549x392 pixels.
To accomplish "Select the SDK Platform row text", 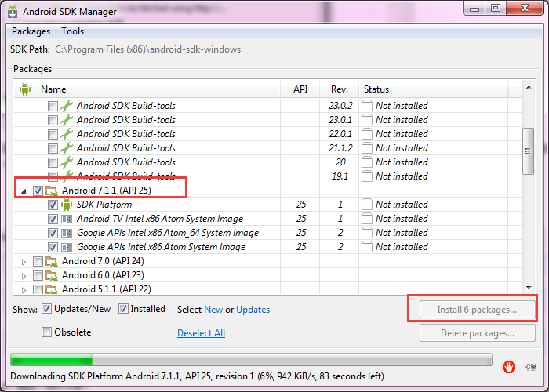I will coord(104,205).
